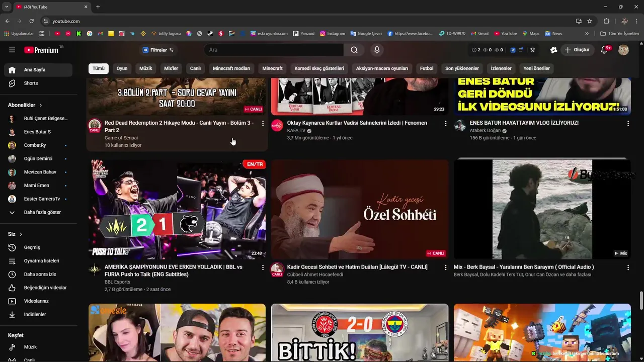Image resolution: width=644 pixels, height=362 pixels.
Task: Open Videolarınız in sidebar
Action: 38,301
